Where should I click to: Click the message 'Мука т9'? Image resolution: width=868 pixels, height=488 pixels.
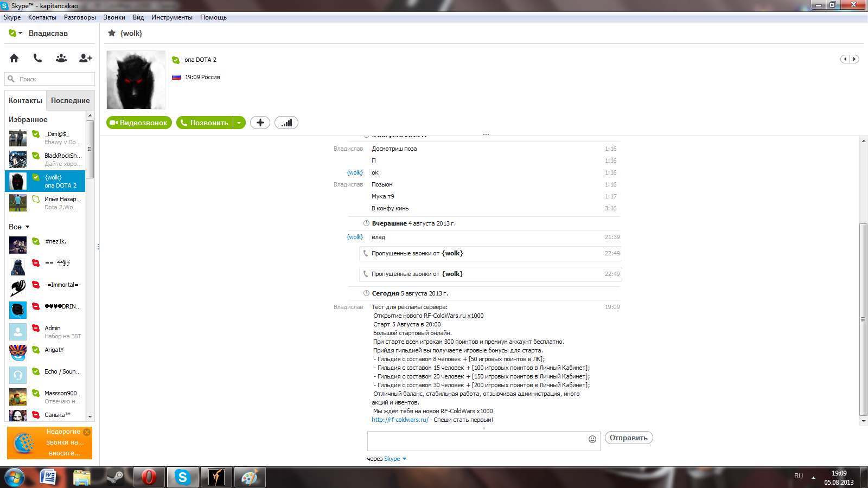pyautogui.click(x=383, y=196)
